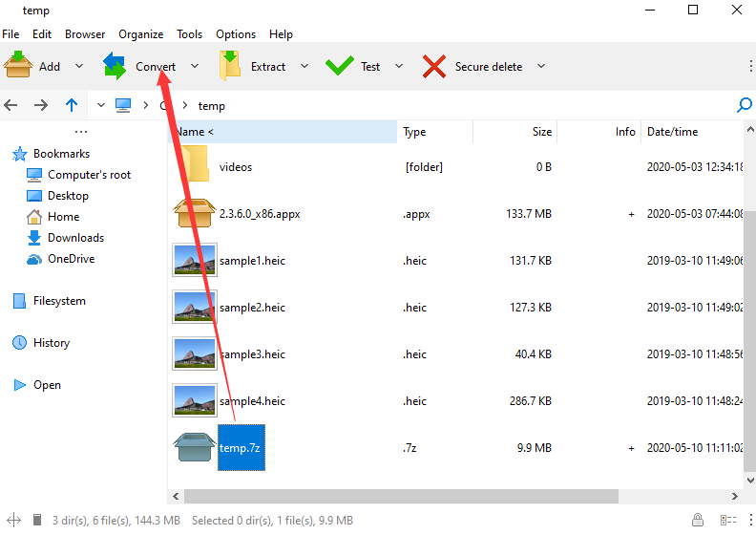The height and width of the screenshot is (535, 756).
Task: Click the Add archive toolbar icon
Action: [18, 66]
